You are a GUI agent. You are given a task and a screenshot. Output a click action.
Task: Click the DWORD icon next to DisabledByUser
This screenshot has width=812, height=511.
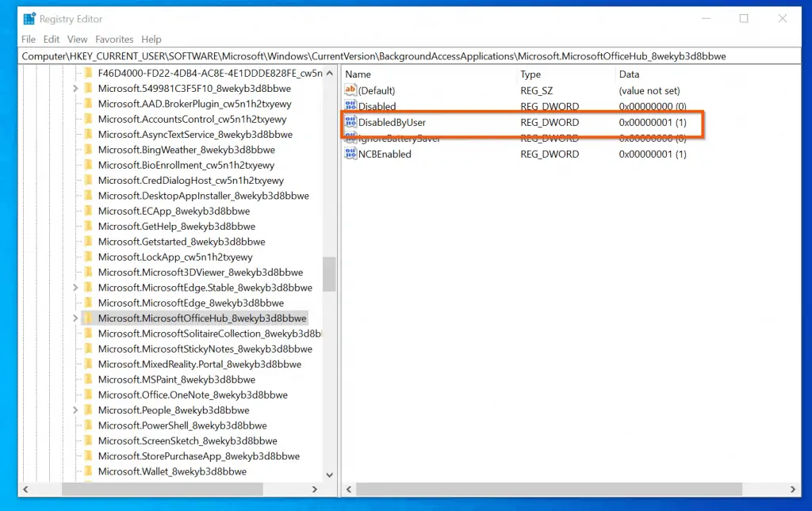tap(349, 122)
